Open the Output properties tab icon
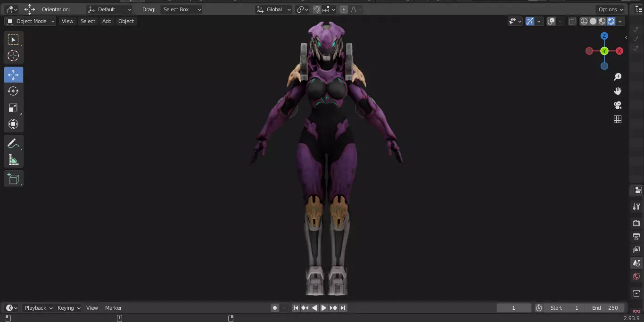This screenshot has height=322, width=644. (636, 236)
